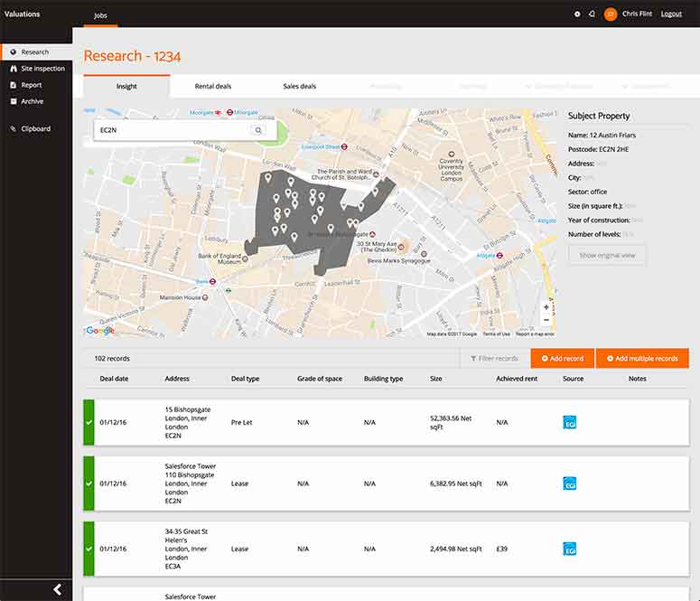Click the Size column header
This screenshot has height=601, width=700.
coord(436,379)
